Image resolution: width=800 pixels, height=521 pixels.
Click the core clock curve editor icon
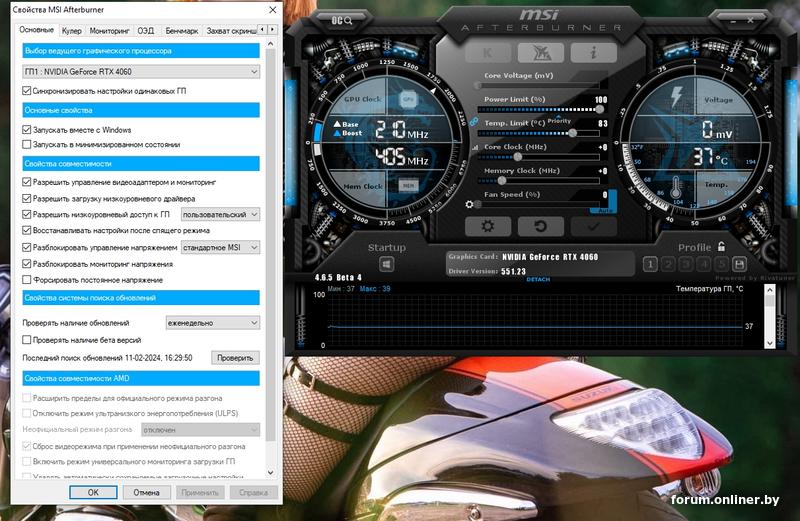[475, 147]
